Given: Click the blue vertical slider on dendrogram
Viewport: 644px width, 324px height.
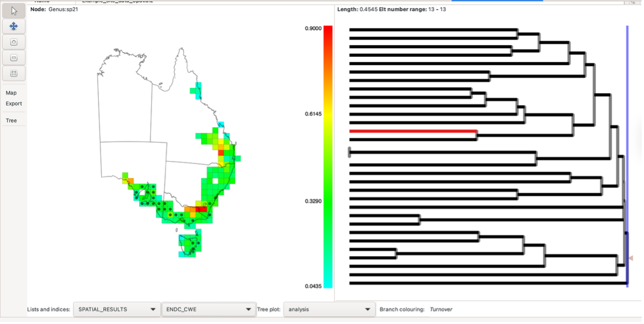Looking at the screenshot, I should pyautogui.click(x=627, y=116).
